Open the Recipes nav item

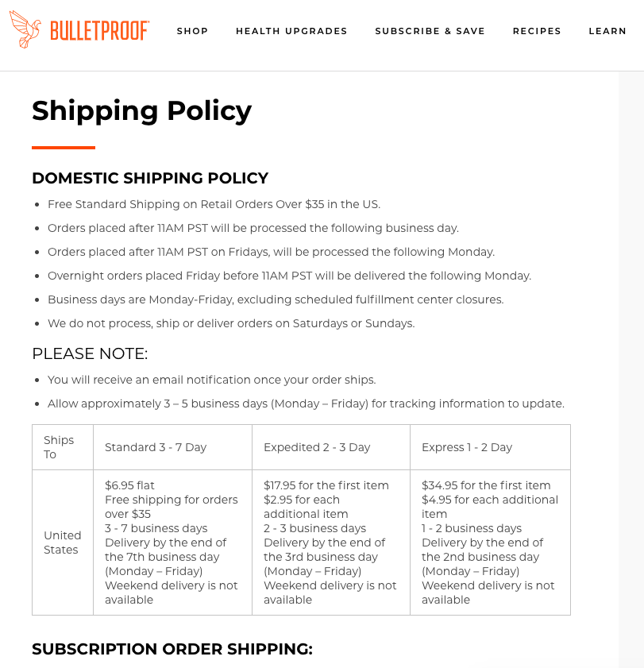coord(537,31)
